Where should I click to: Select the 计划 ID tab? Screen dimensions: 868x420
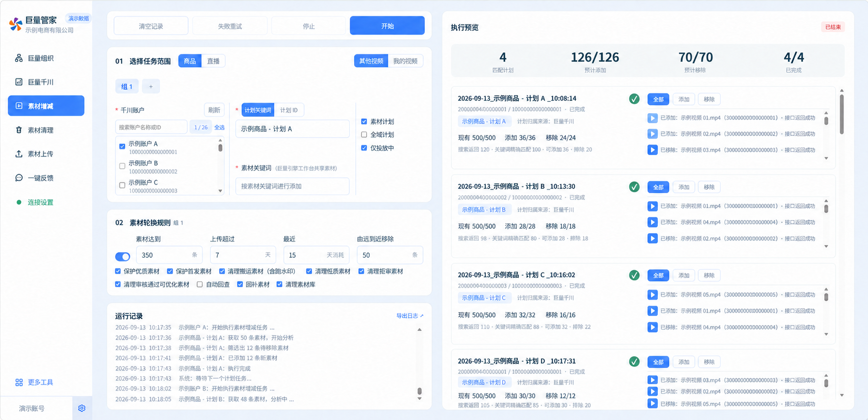coord(289,110)
